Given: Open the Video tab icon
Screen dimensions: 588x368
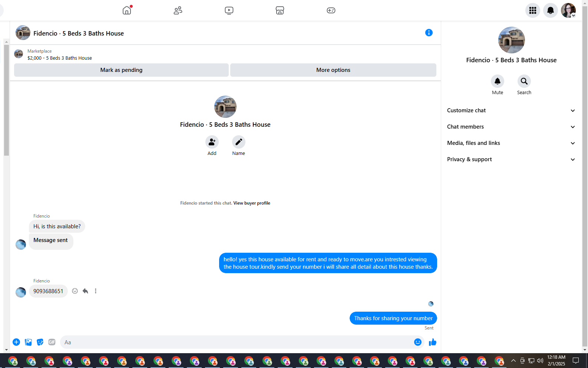Looking at the screenshot, I should tap(229, 10).
